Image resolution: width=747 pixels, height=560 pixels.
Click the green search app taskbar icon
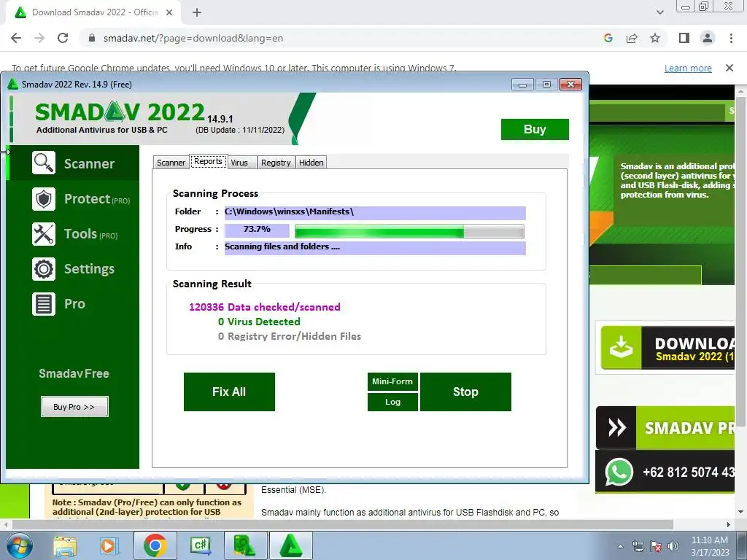point(245,545)
